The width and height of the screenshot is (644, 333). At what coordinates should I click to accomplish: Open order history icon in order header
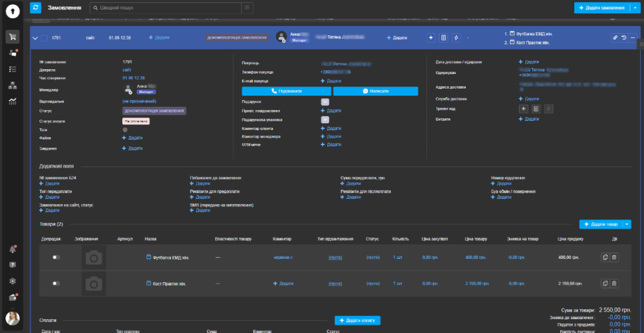(x=623, y=38)
